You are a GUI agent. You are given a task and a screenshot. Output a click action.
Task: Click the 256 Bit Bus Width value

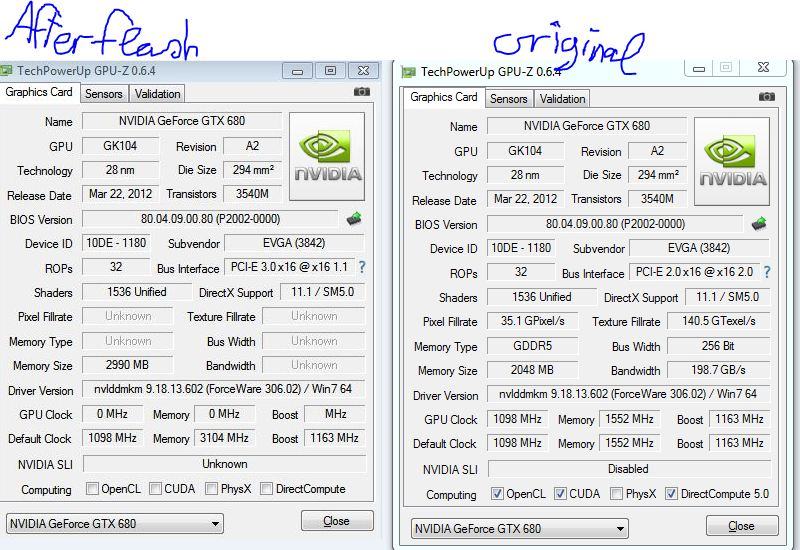click(x=718, y=346)
